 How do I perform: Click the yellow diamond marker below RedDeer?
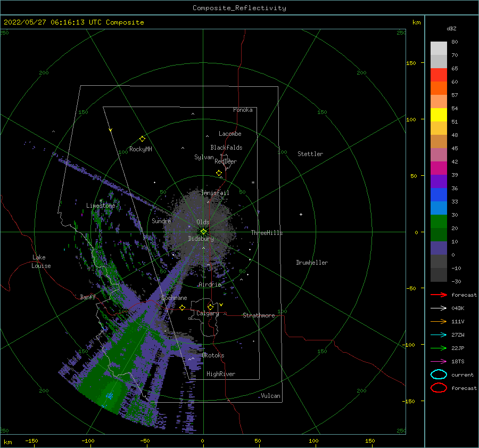click(x=219, y=173)
